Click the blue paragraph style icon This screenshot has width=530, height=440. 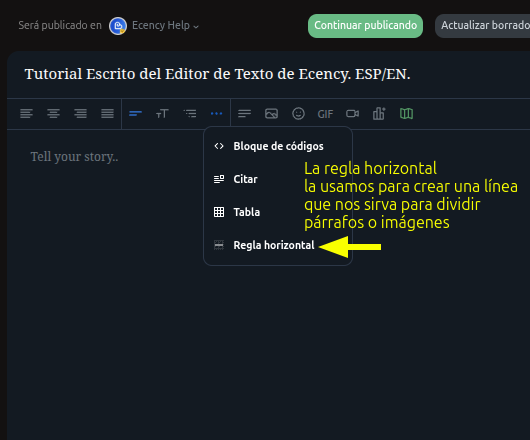pos(135,114)
